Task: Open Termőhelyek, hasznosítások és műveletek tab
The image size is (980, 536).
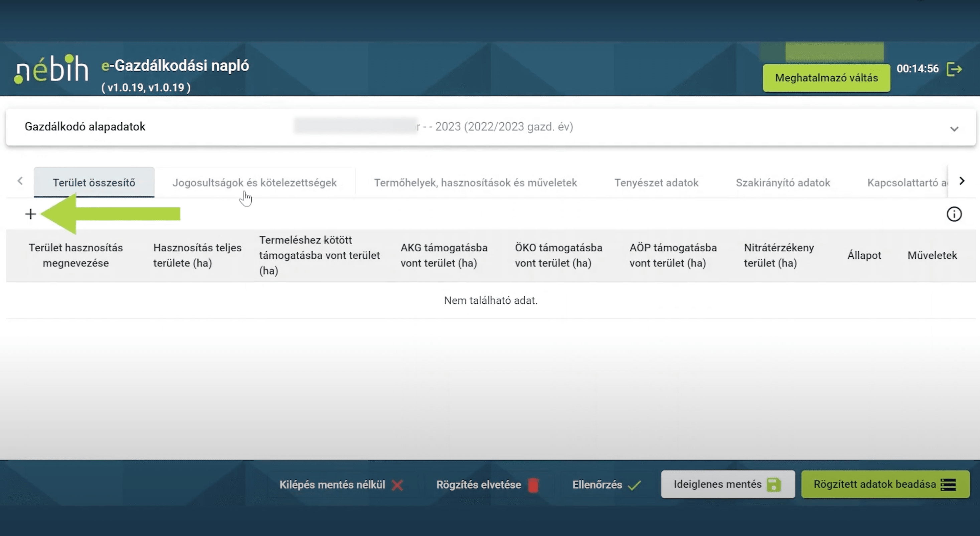Action: point(475,183)
